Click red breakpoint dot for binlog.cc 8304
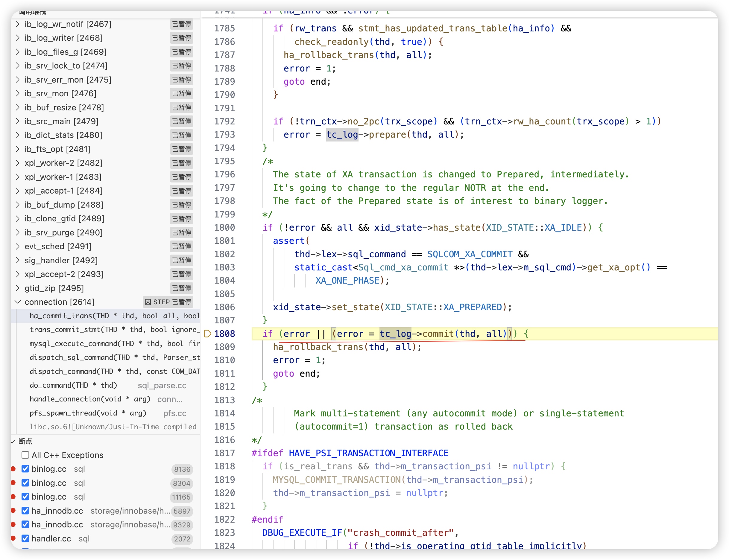 click(x=13, y=483)
